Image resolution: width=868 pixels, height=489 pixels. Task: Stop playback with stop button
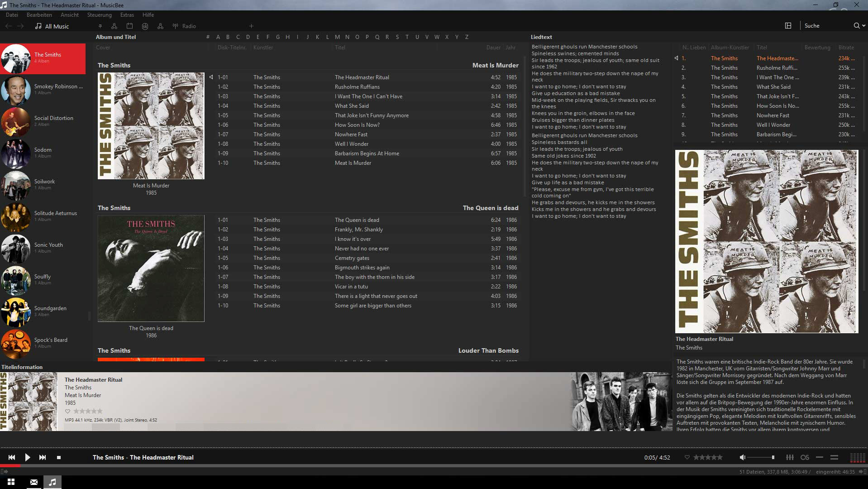59,457
